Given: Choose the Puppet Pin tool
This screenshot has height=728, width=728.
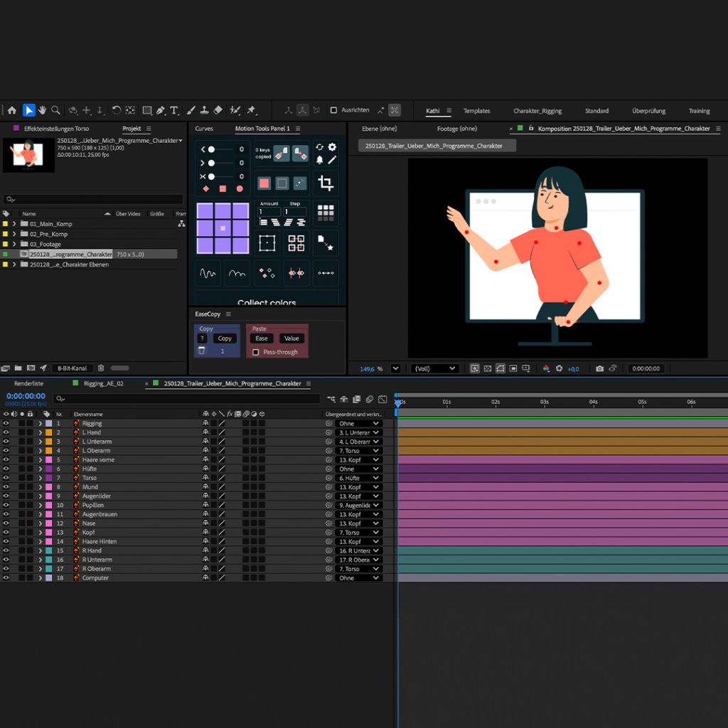Looking at the screenshot, I should pos(251,110).
